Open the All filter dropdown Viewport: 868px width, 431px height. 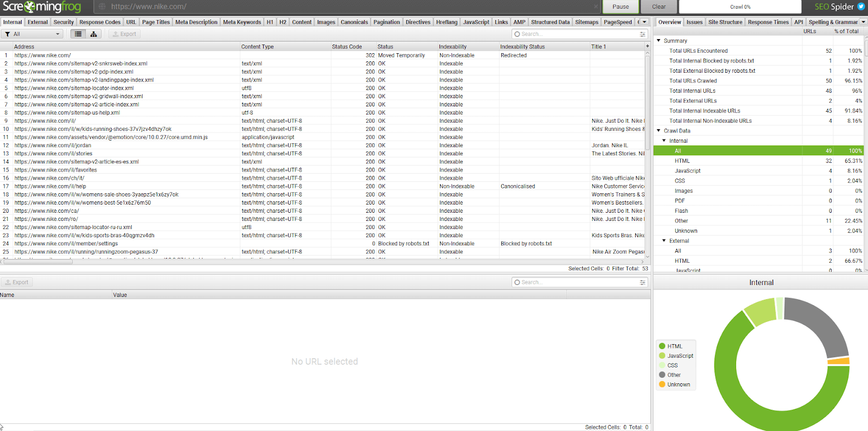[x=33, y=34]
